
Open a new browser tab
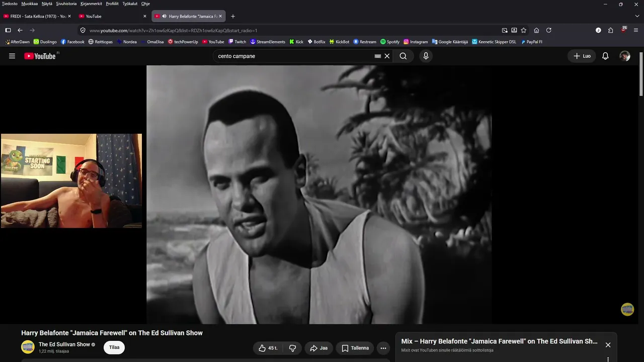pos(232,16)
